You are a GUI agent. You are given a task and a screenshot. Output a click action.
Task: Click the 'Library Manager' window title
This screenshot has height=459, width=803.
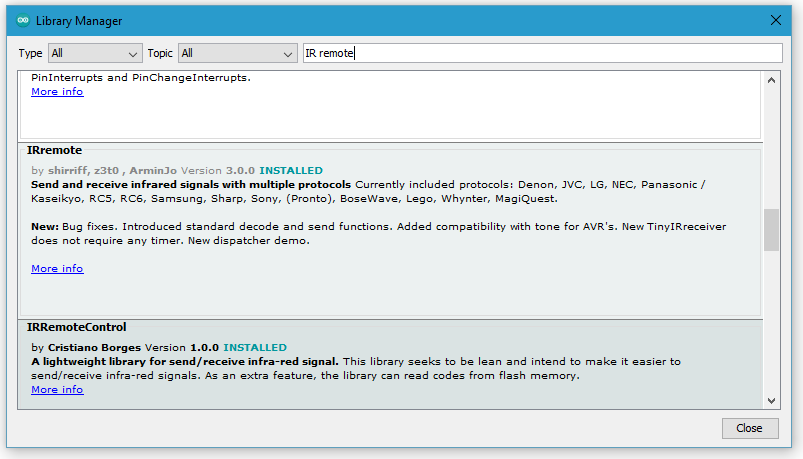tap(79, 21)
